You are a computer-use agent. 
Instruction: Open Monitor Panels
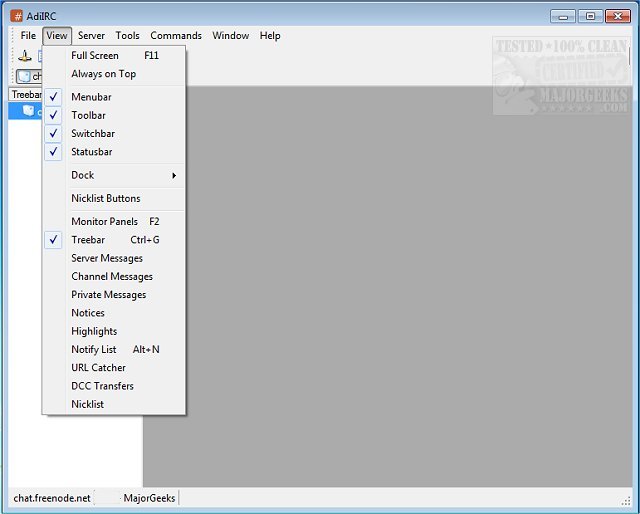click(x=114, y=221)
